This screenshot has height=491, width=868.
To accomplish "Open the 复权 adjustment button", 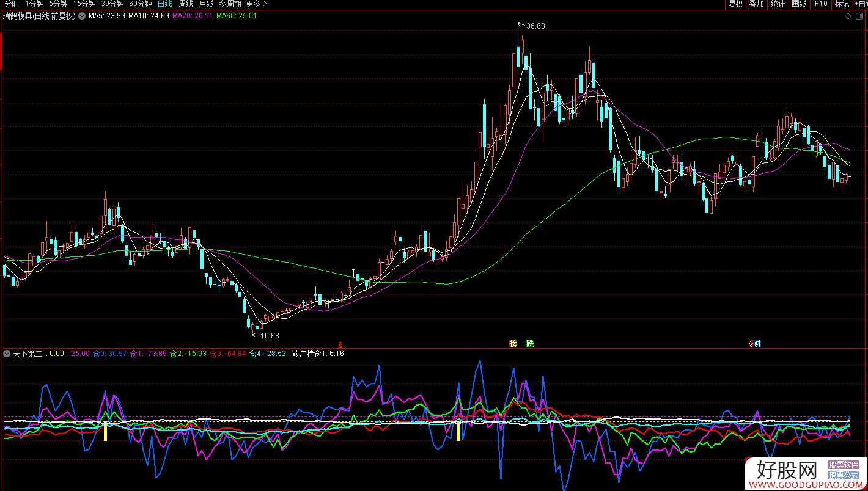I will pos(735,4).
